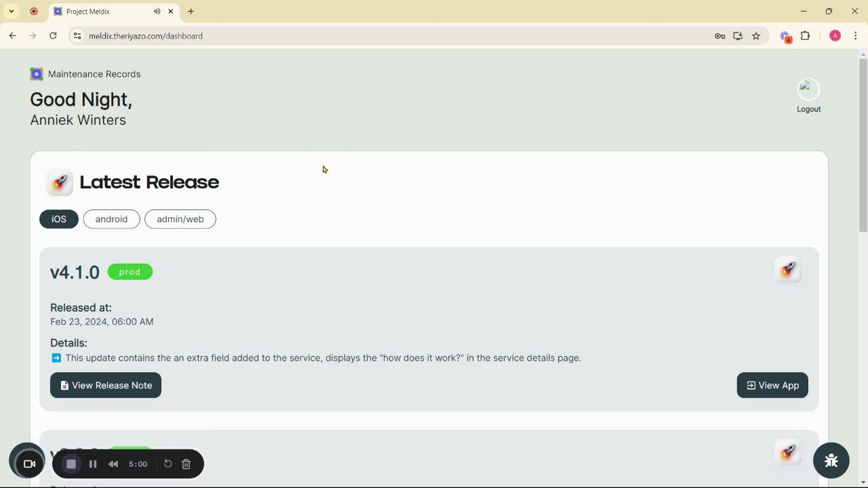
Task: Expand the tab search dropdown
Action: tap(12, 12)
